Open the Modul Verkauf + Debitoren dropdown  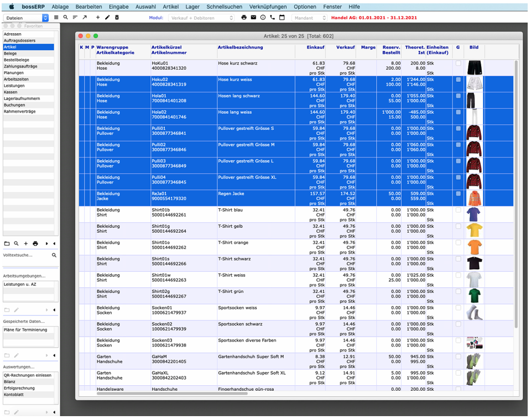(x=201, y=18)
